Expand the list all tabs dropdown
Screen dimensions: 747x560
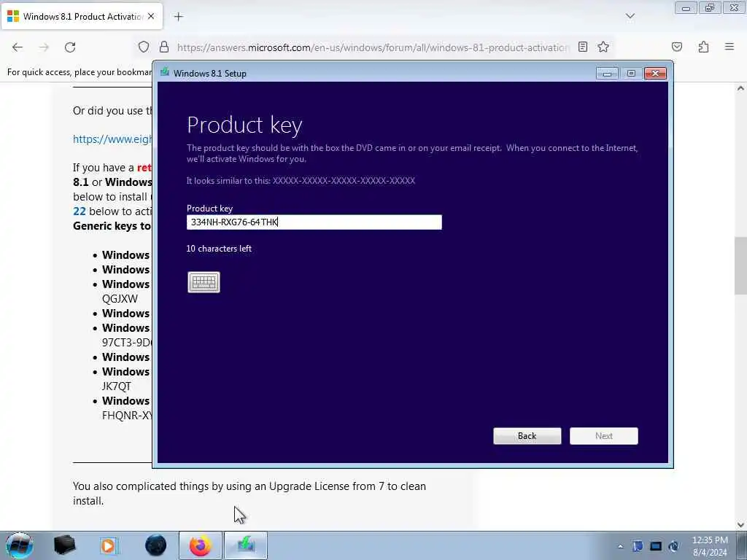click(630, 16)
